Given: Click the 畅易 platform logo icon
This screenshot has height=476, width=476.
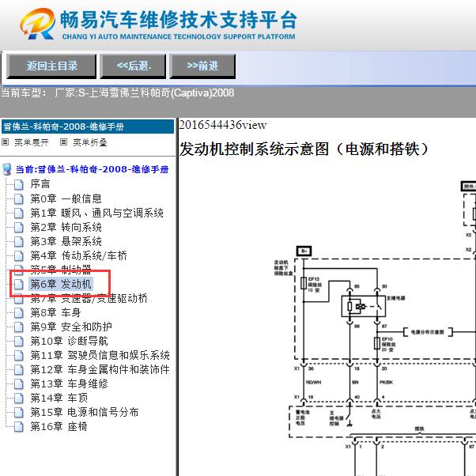Looking at the screenshot, I should click(38, 24).
